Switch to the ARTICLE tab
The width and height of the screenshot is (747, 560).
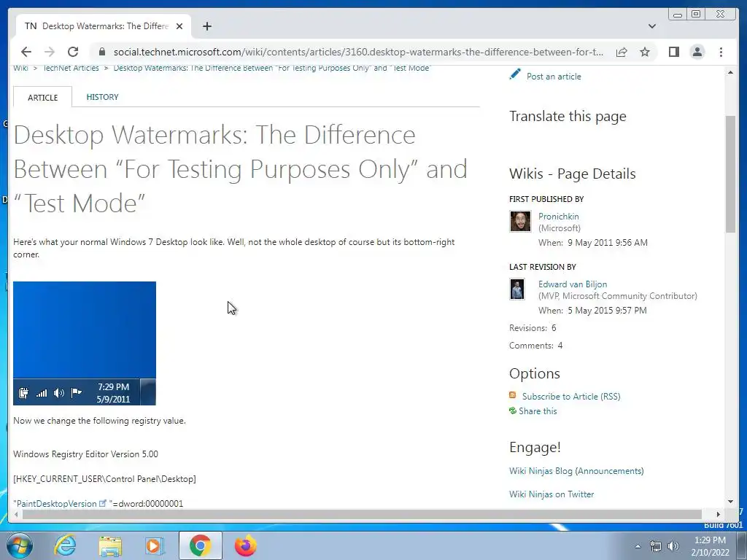[43, 97]
